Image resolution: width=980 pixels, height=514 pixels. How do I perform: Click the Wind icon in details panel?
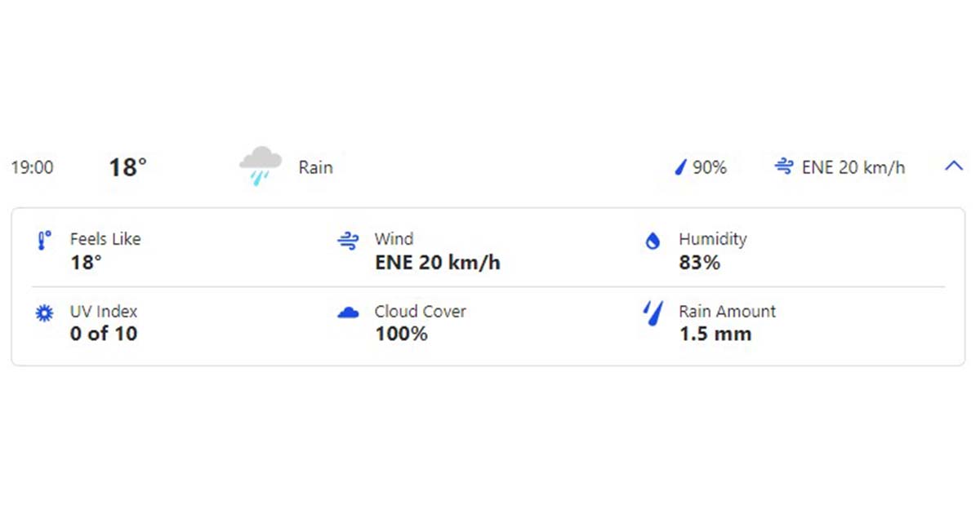coord(348,240)
